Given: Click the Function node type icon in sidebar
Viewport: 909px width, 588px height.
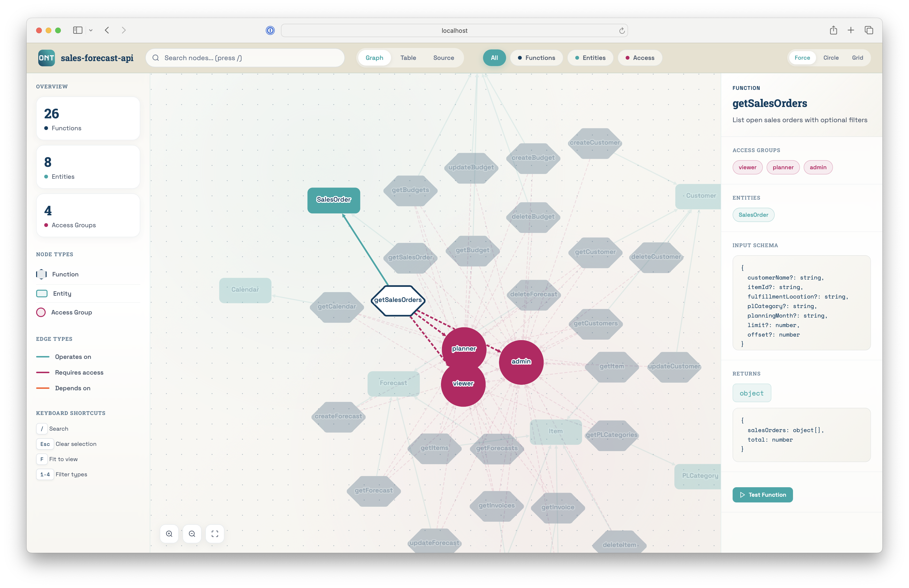Looking at the screenshot, I should click(x=41, y=274).
